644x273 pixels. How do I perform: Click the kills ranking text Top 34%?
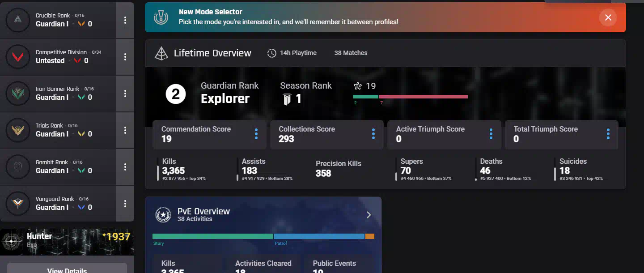(x=197, y=179)
